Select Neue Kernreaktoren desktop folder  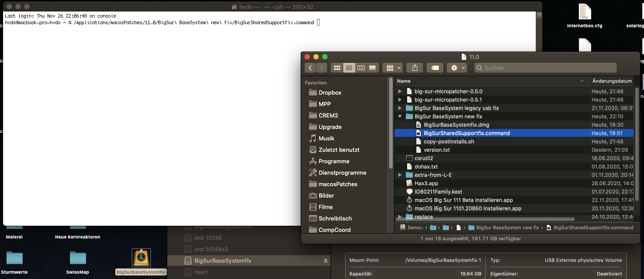[78, 234]
